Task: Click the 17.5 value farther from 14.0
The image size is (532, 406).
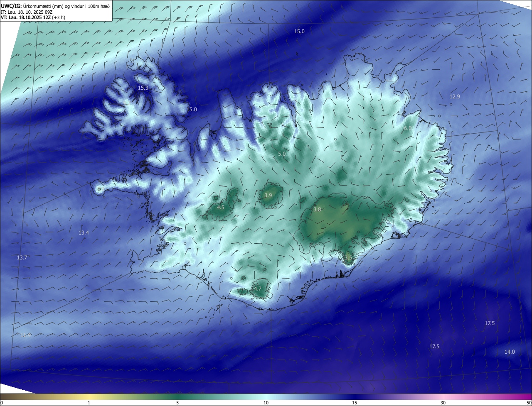Action: click(434, 347)
